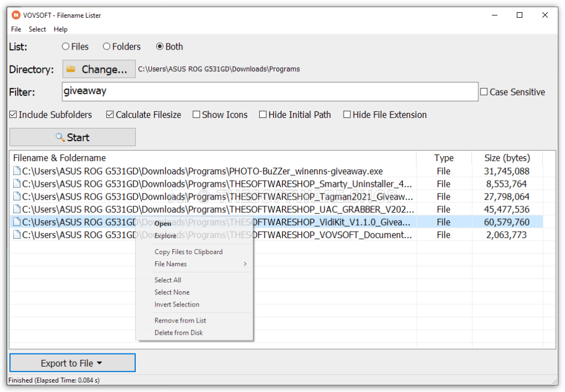Click the Type column header
565x392 pixels.
click(444, 158)
